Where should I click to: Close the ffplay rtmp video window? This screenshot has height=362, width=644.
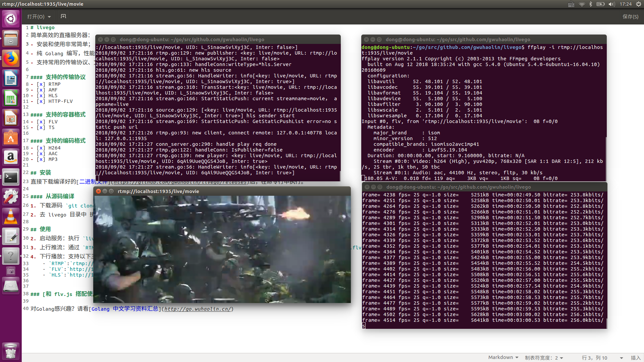coord(98,191)
